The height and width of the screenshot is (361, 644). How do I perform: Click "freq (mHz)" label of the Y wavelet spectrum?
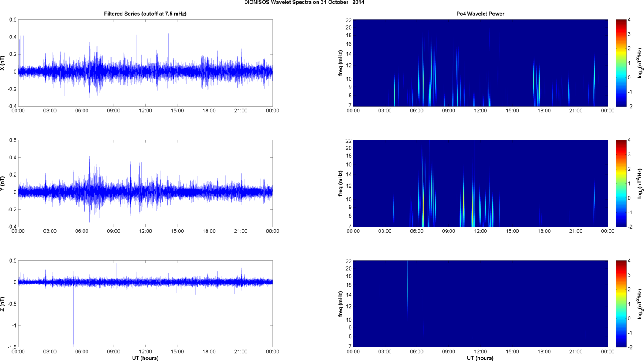coord(340,183)
